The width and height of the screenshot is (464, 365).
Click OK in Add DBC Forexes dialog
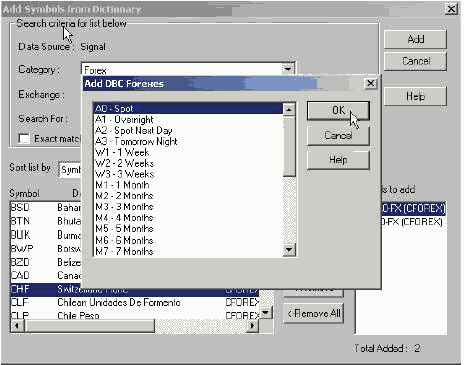[338, 110]
